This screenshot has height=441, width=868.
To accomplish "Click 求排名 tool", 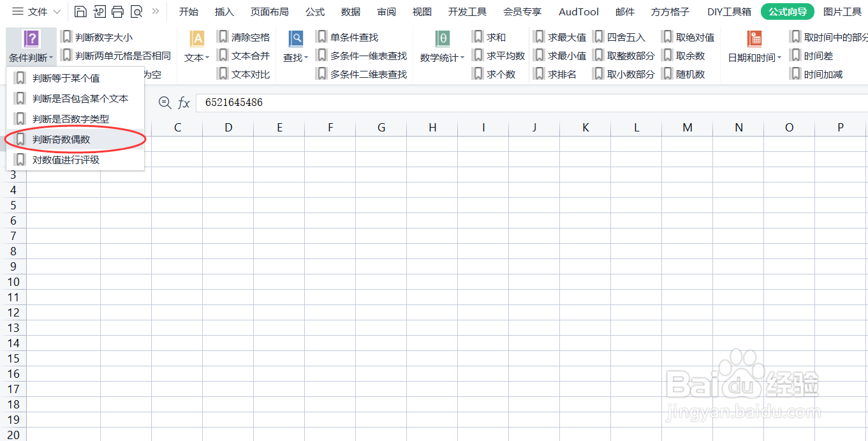I will pyautogui.click(x=555, y=74).
